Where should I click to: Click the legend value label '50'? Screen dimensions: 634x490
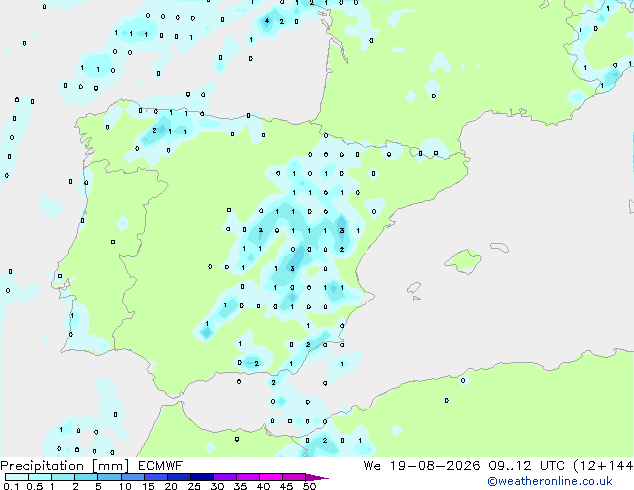[x=310, y=486]
